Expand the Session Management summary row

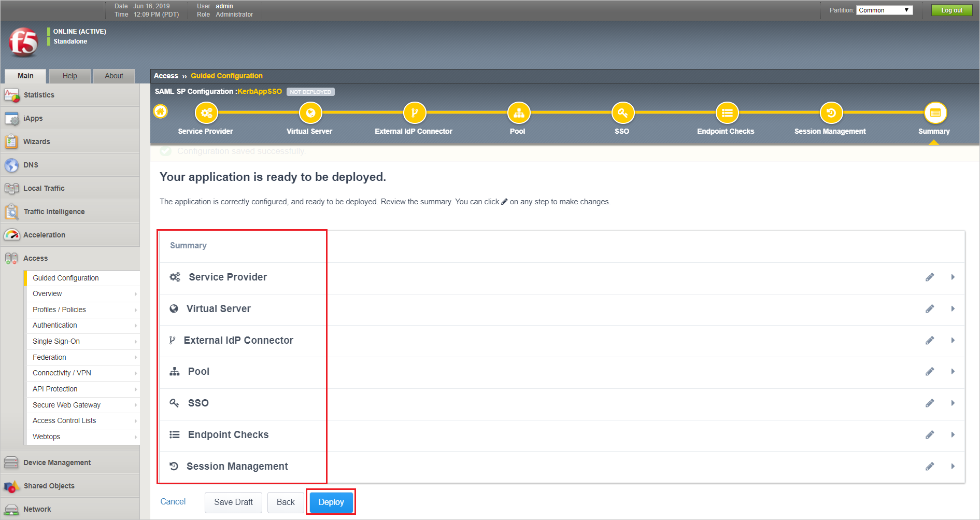tap(953, 467)
